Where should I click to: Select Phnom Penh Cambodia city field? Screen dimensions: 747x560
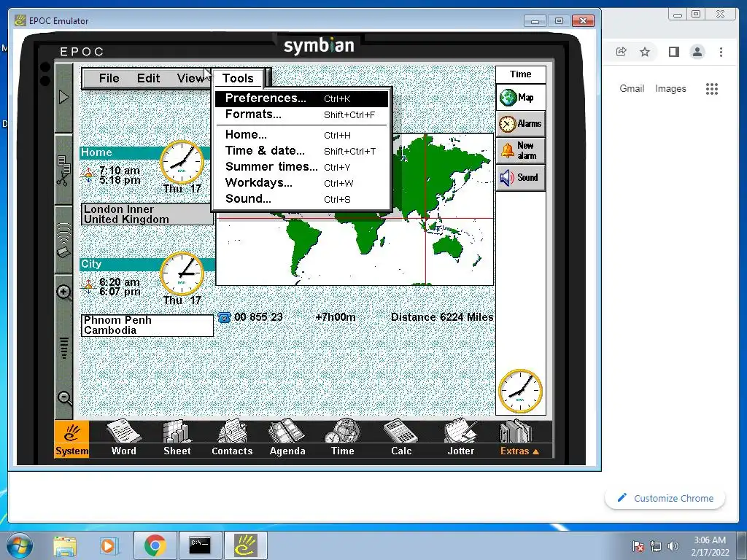point(147,325)
